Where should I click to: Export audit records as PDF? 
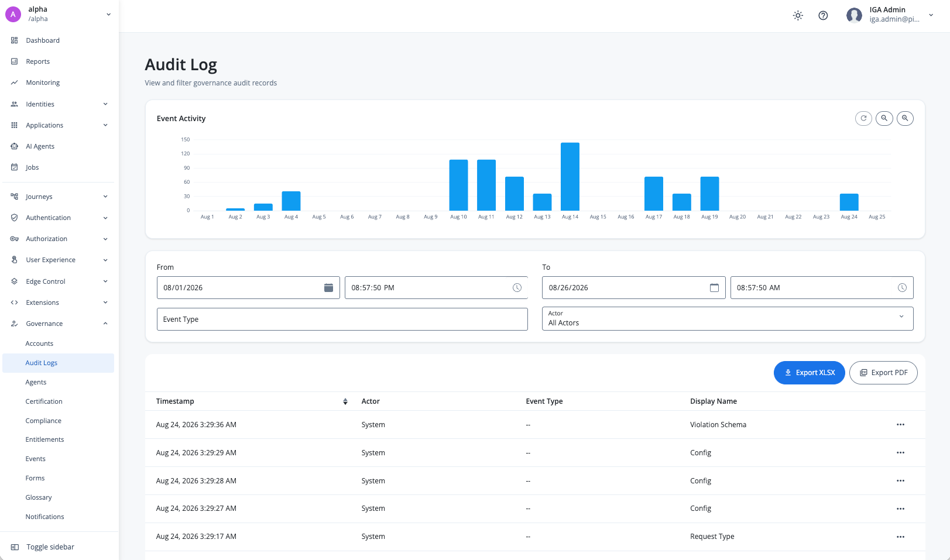[883, 373]
